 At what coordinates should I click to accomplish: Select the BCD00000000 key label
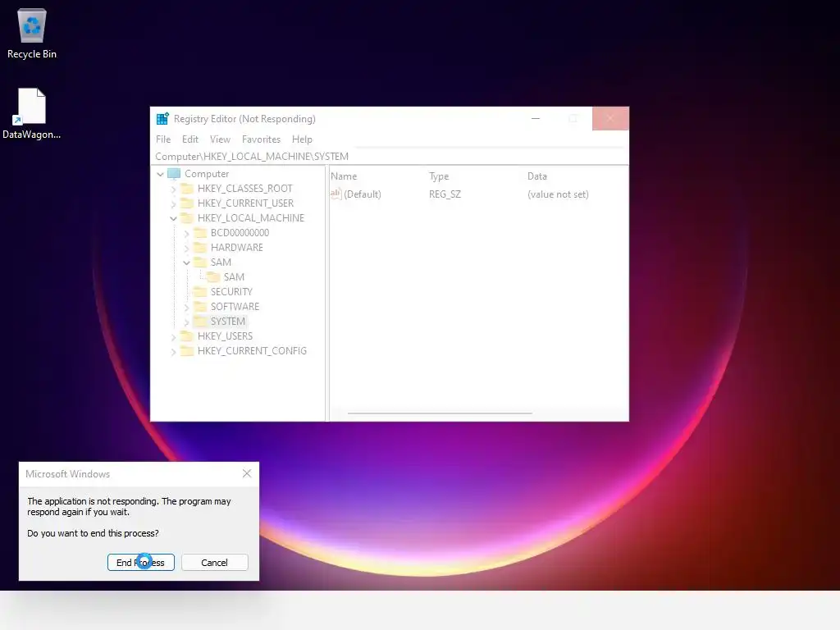pos(240,232)
